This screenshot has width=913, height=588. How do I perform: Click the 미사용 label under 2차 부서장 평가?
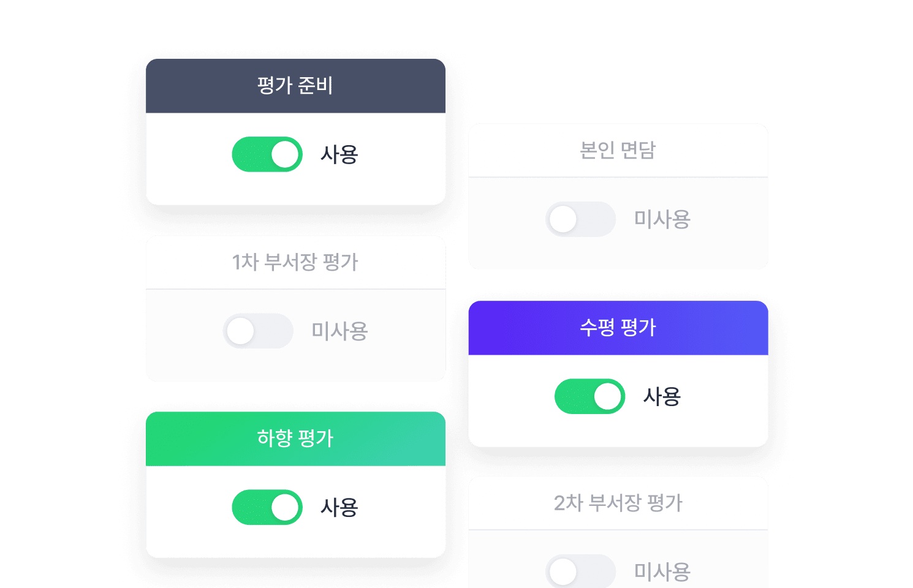coord(662,571)
